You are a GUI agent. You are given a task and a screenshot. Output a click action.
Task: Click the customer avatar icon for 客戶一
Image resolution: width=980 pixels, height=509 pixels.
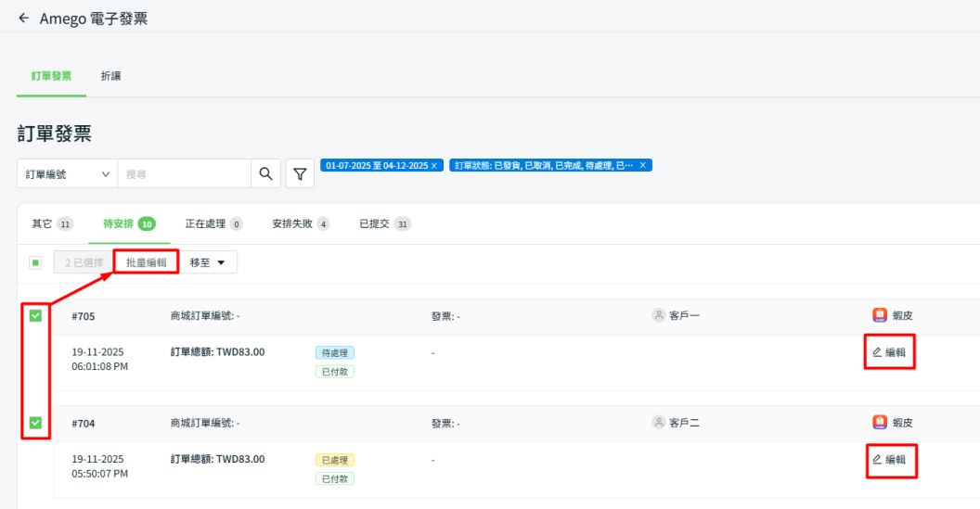[659, 315]
